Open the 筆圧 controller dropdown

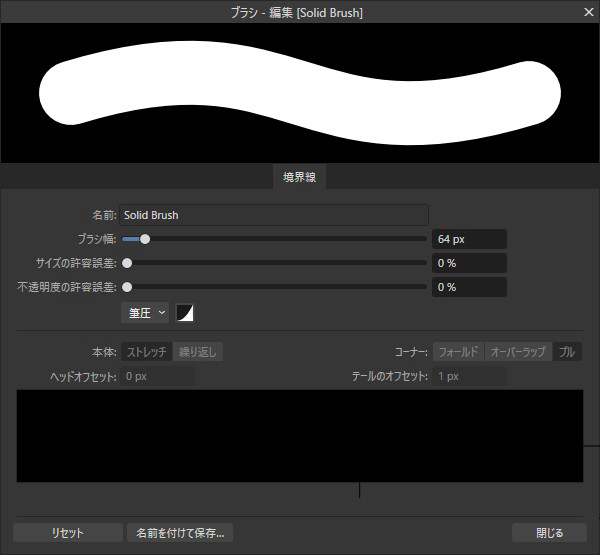pos(145,313)
